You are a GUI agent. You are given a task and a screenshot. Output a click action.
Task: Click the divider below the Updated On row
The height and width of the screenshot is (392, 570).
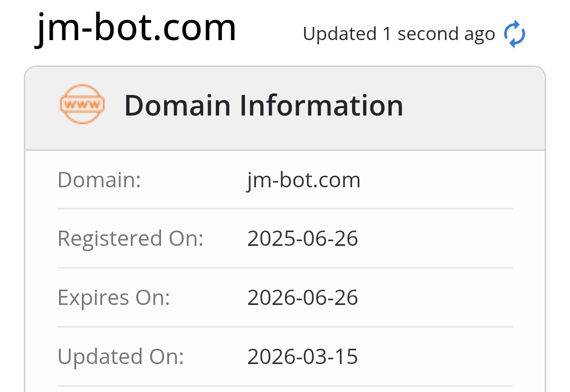285,386
